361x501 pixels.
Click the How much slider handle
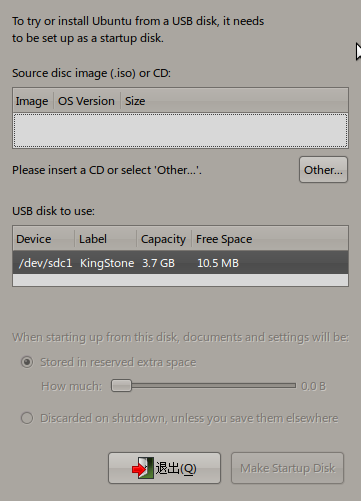pos(121,386)
